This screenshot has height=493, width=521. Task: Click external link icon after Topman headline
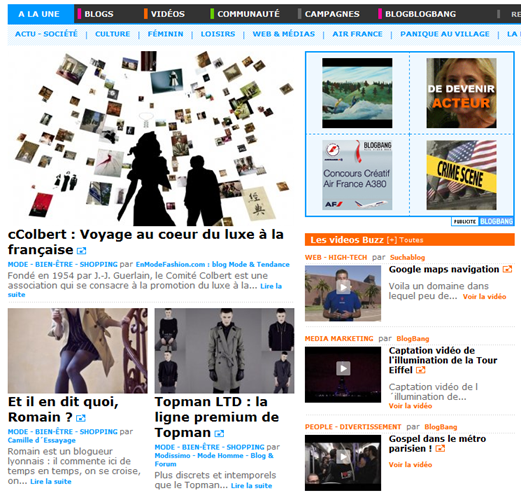pos(219,434)
